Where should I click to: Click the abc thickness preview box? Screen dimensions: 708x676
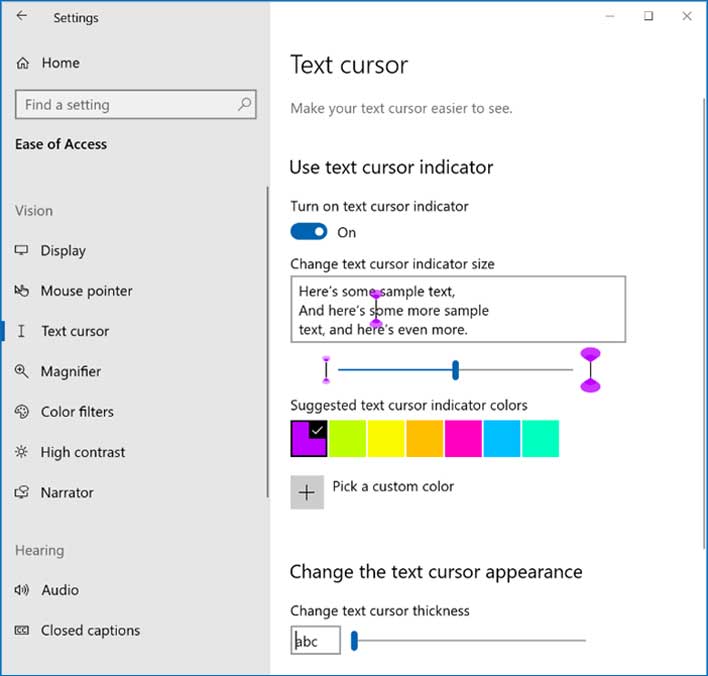(315, 640)
